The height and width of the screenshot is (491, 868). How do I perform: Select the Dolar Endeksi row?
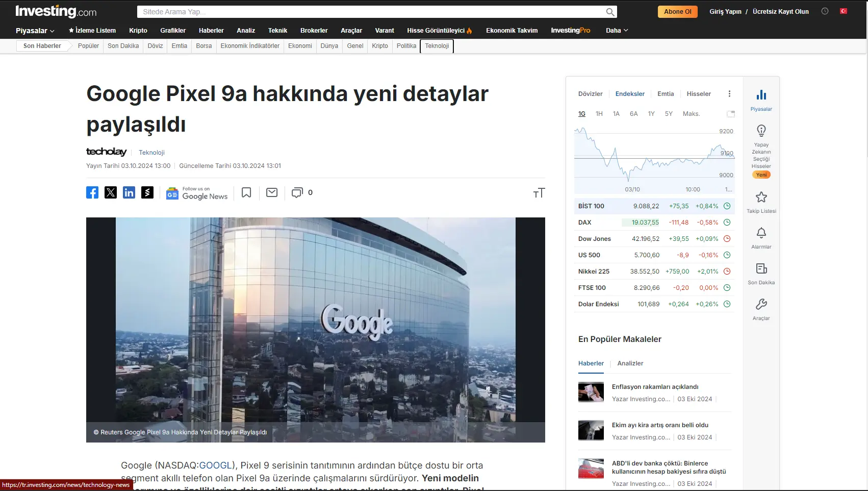654,304
